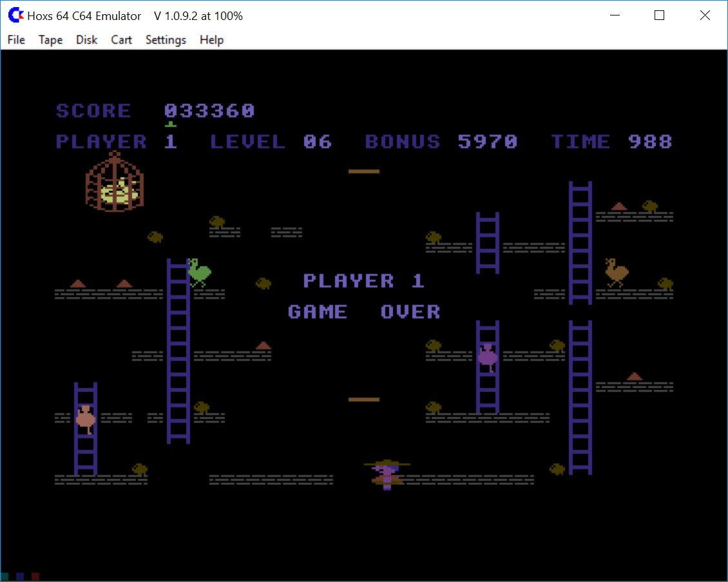
Task: Click the green hen beside the tall ladder
Action: (199, 272)
